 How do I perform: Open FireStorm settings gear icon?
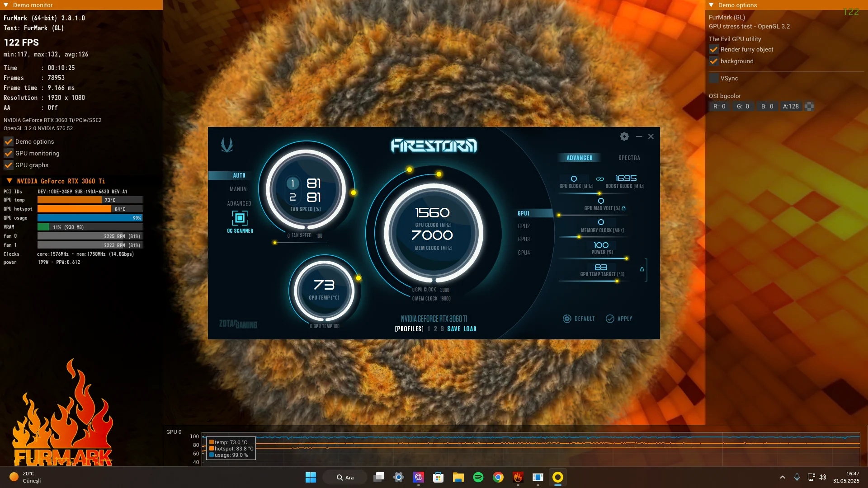coord(624,136)
